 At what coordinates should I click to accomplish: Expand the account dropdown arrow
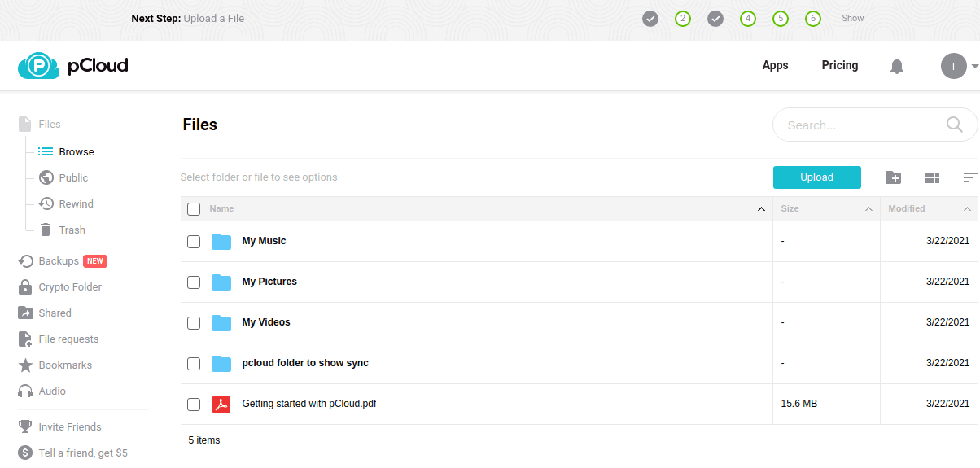974,66
